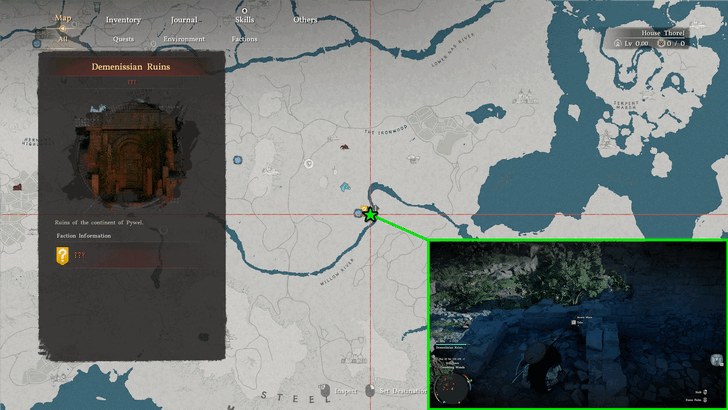Screen dimensions: 728x410
Task: Switch to the Journal tab
Action: coord(184,20)
